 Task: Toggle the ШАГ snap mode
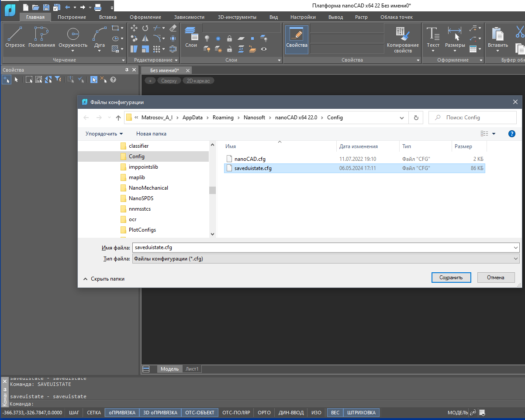click(x=74, y=413)
